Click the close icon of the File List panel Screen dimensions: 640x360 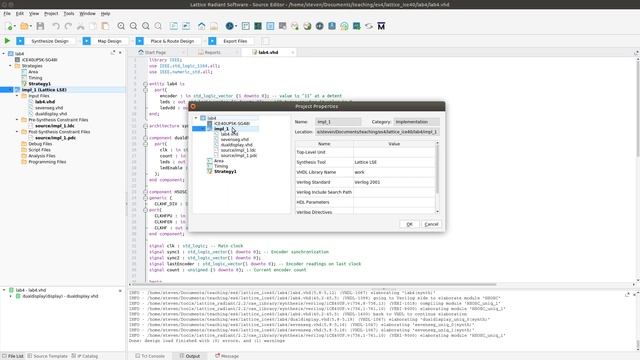click(120, 53)
